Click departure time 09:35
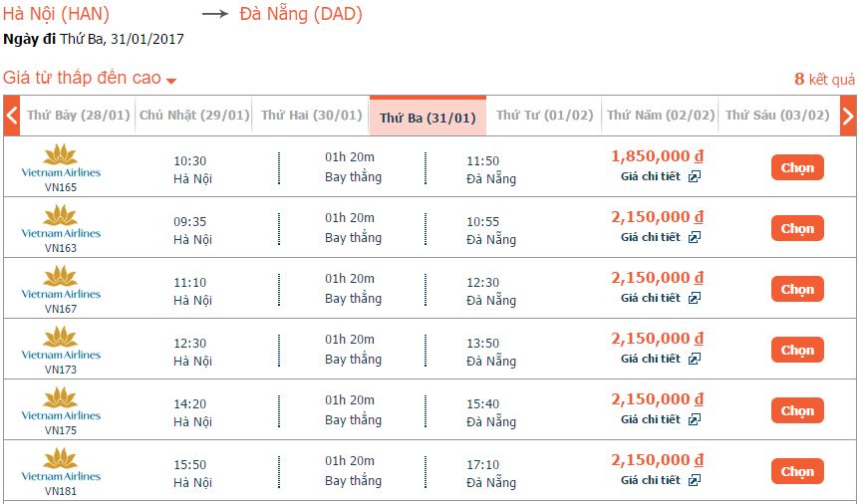 [189, 222]
